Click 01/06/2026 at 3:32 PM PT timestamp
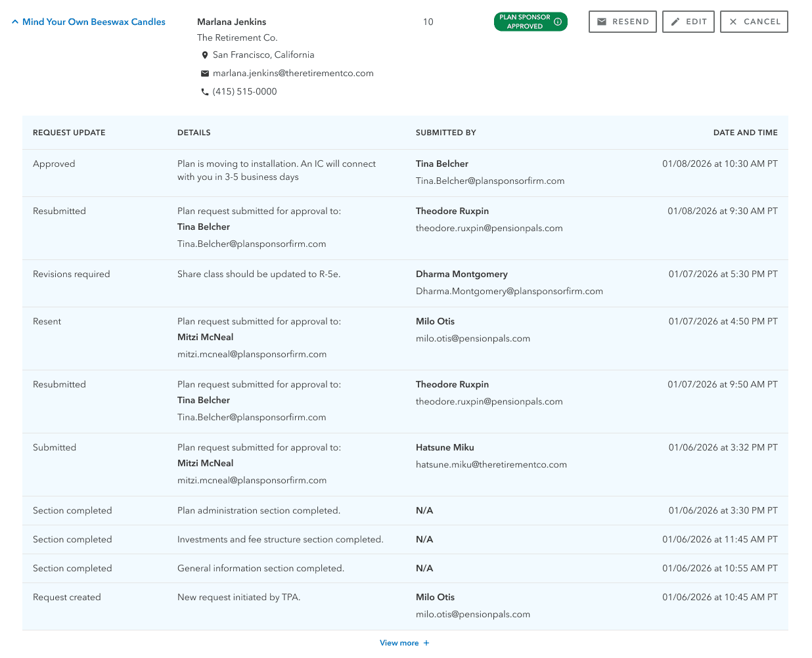The width and height of the screenshot is (812, 658). click(723, 448)
